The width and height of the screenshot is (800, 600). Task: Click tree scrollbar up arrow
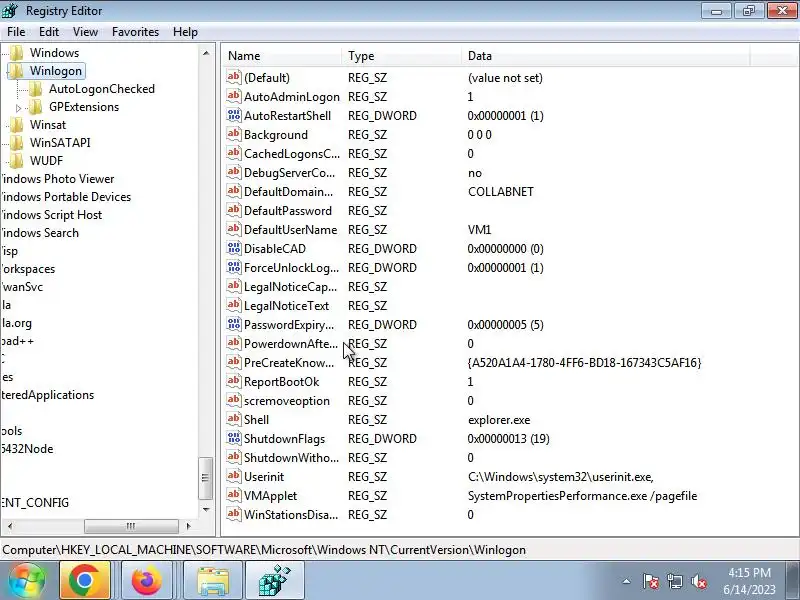click(x=206, y=53)
